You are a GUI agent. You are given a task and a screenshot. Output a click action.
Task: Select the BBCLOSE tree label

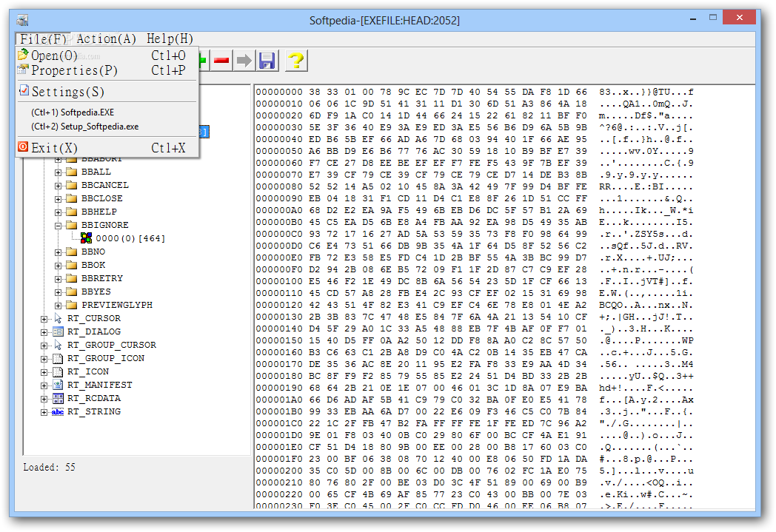(102, 198)
